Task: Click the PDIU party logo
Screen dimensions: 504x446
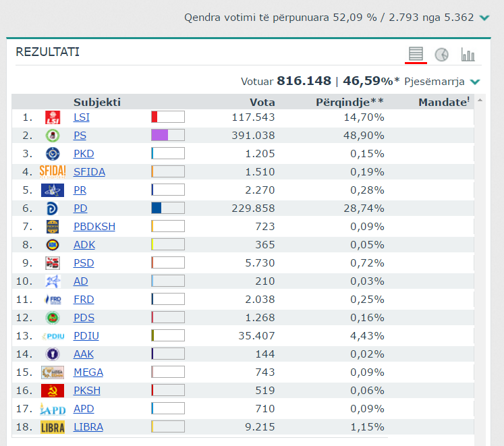Action: [x=53, y=336]
